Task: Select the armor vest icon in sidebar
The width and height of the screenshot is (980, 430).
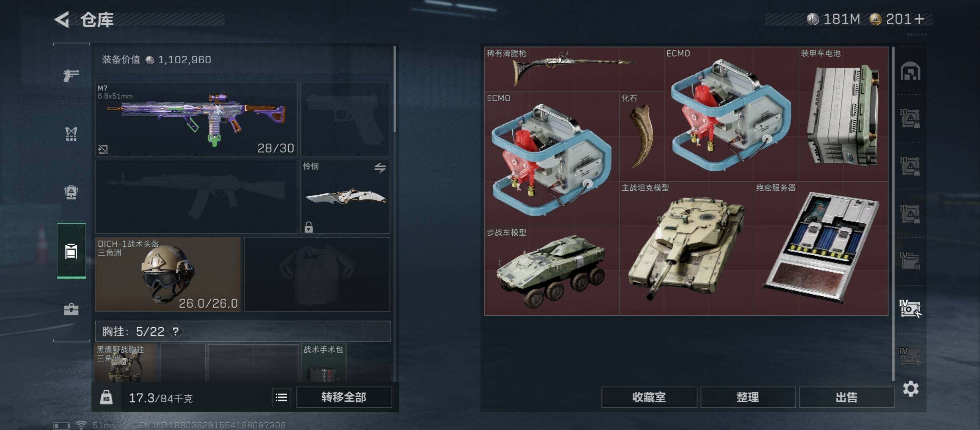Action: tap(71, 134)
